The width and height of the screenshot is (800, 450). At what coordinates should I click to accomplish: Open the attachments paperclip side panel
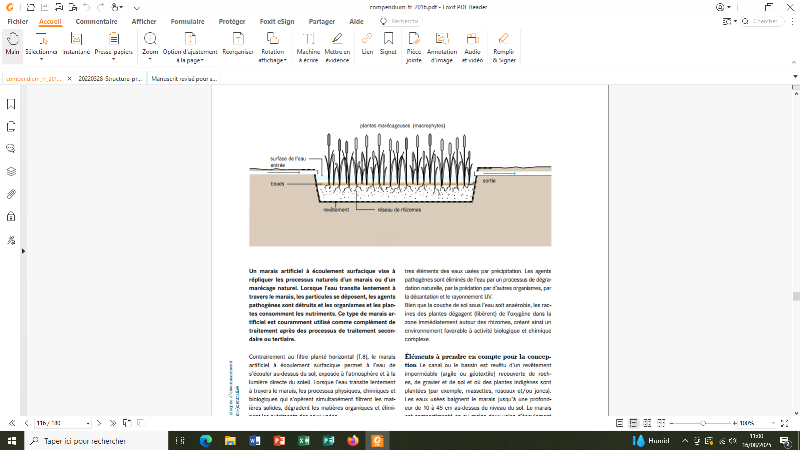tap(11, 194)
